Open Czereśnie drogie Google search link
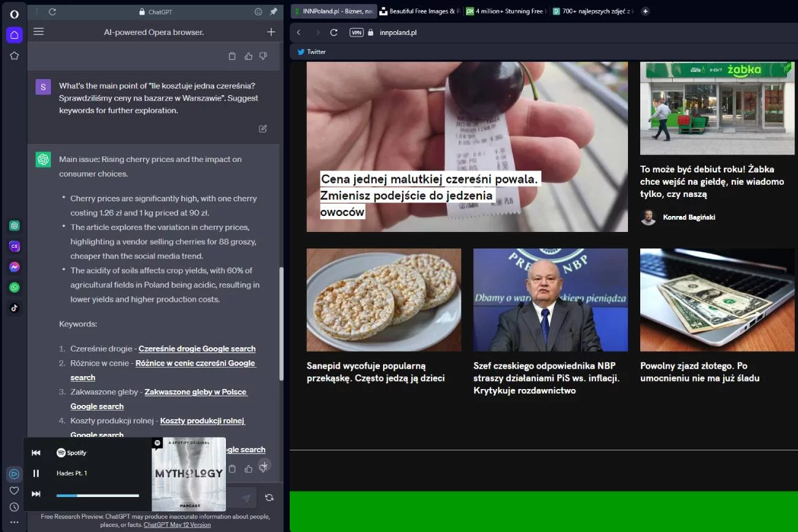The image size is (798, 532). 197,349
